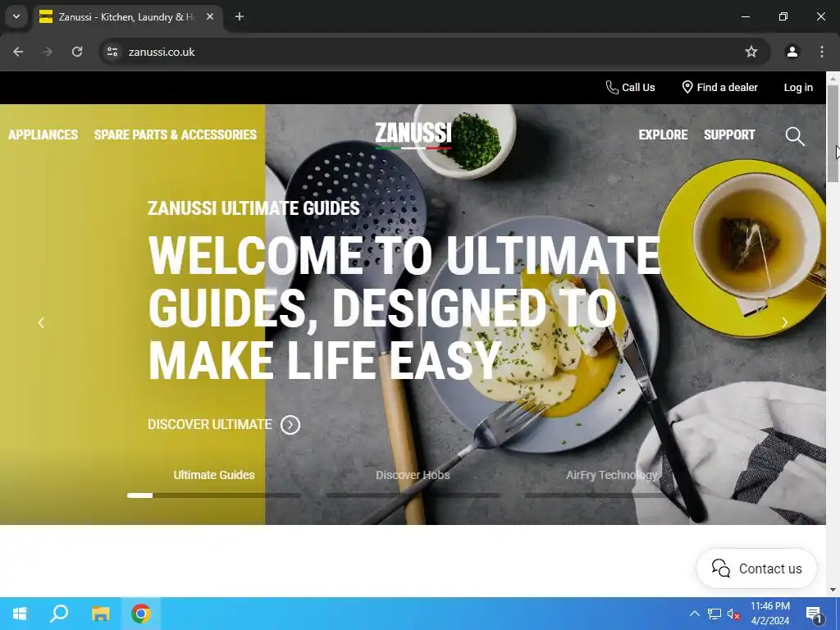Open the notification center icon
Viewport: 840px width, 630px height.
pos(814,614)
